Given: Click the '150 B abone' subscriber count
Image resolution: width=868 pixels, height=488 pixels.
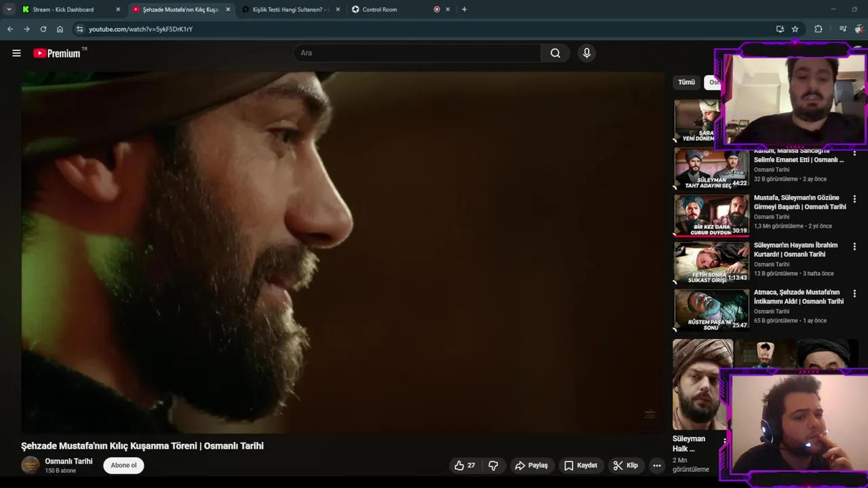Looking at the screenshot, I should tap(60, 470).
